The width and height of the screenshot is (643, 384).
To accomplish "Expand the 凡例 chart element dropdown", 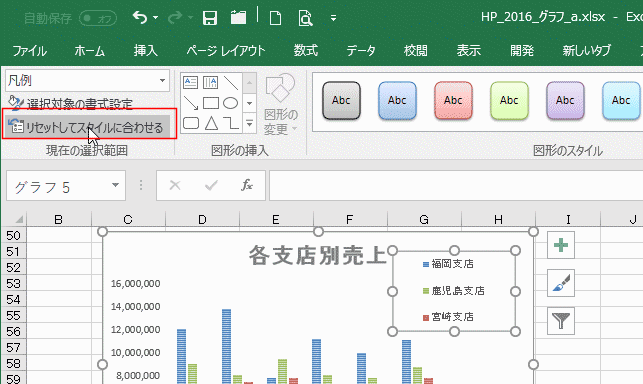I will tap(162, 80).
